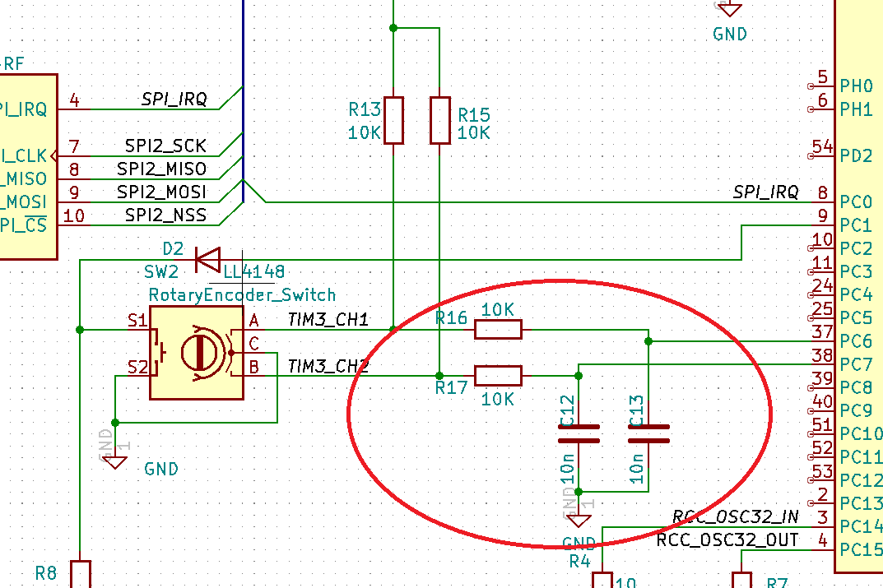Select resistor R13 symbol
The image size is (883, 588).
[x=393, y=120]
